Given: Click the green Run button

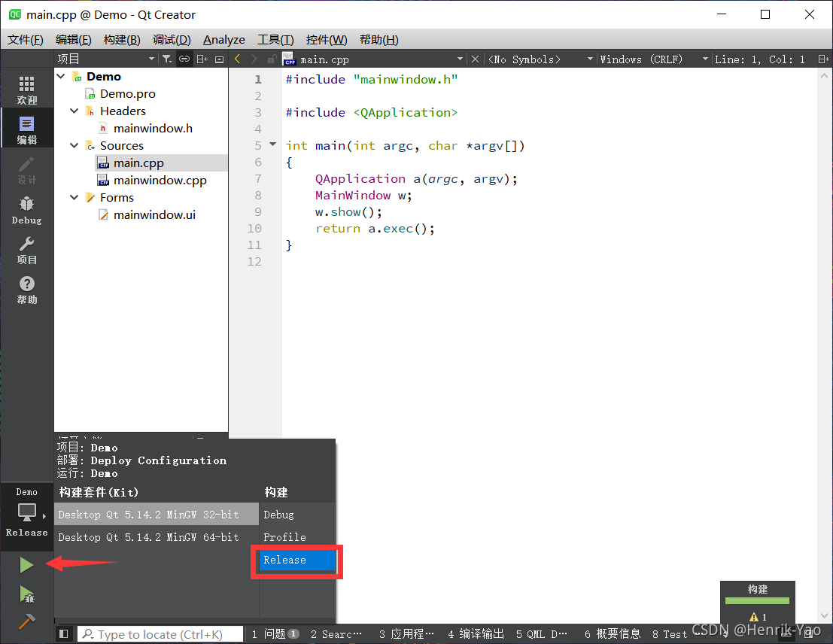Looking at the screenshot, I should [26, 565].
